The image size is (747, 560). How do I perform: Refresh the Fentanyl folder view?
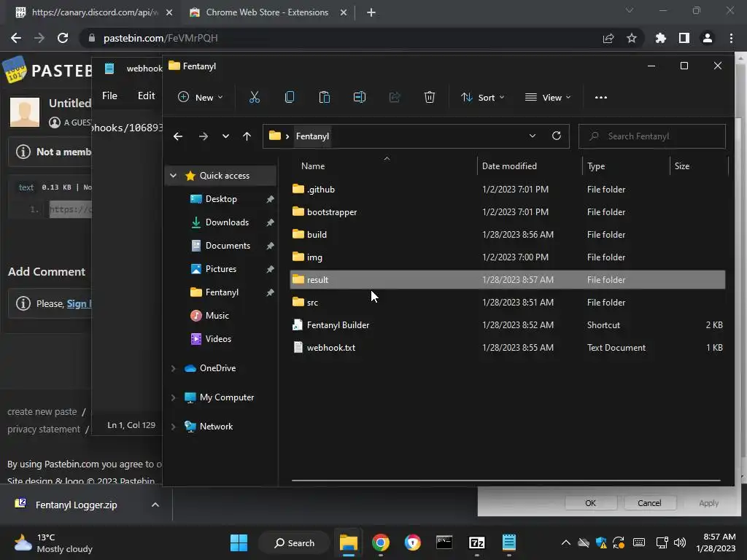(556, 136)
